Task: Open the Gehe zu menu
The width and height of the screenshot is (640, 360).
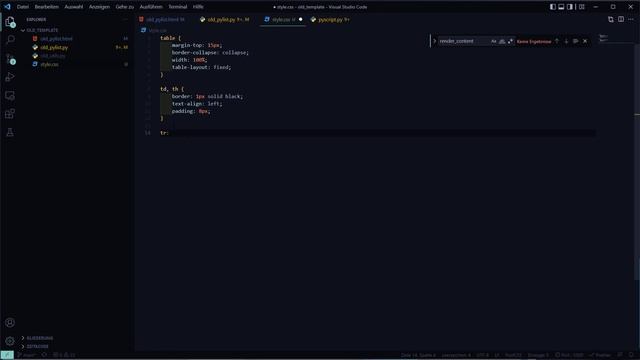Action: click(x=124, y=7)
